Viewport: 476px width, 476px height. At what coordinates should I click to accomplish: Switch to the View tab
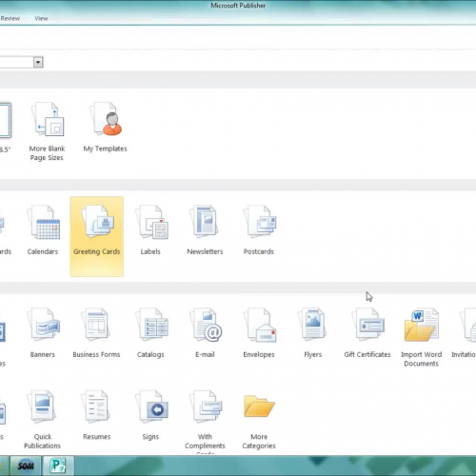click(41, 18)
